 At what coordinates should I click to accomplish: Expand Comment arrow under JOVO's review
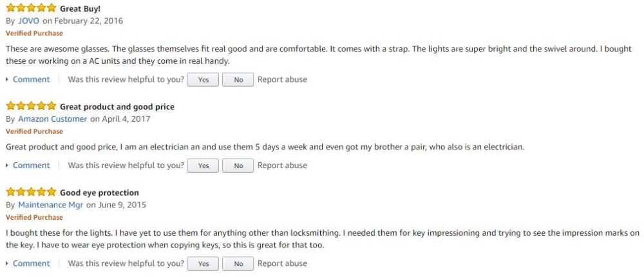pos(8,80)
